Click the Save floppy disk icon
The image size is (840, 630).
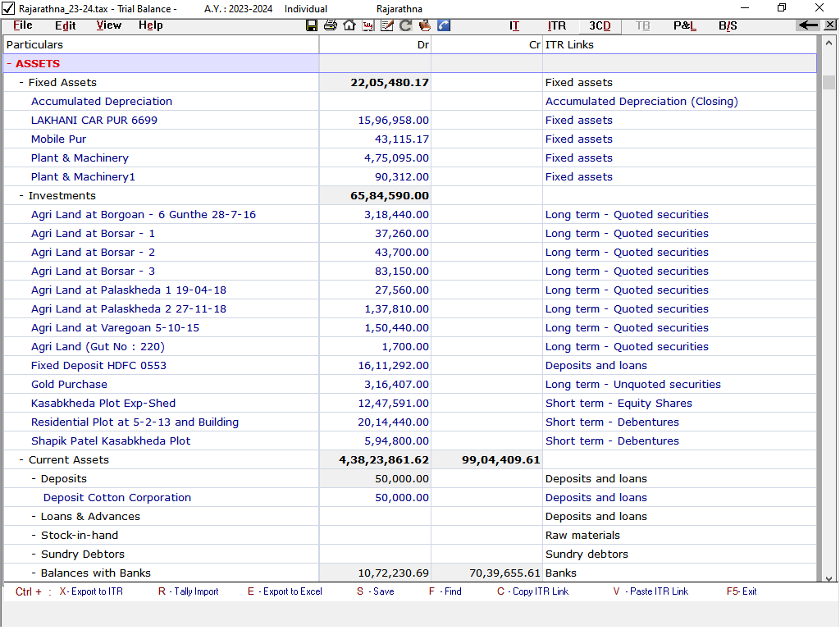coord(312,25)
